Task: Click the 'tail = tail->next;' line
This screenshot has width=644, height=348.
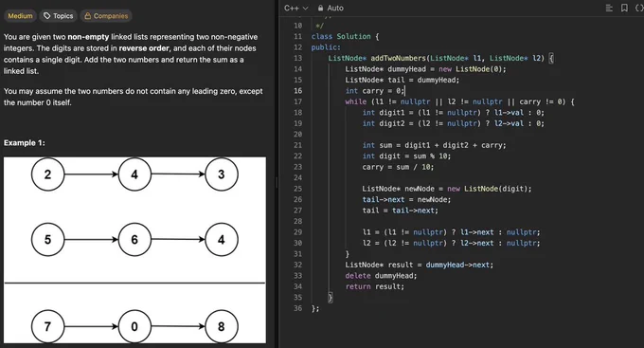Action: tap(400, 211)
